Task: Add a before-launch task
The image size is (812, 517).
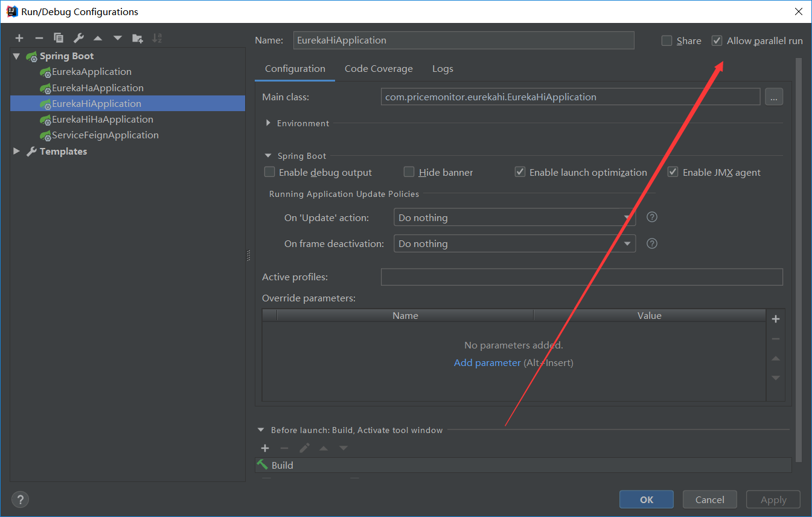Action: [264, 448]
